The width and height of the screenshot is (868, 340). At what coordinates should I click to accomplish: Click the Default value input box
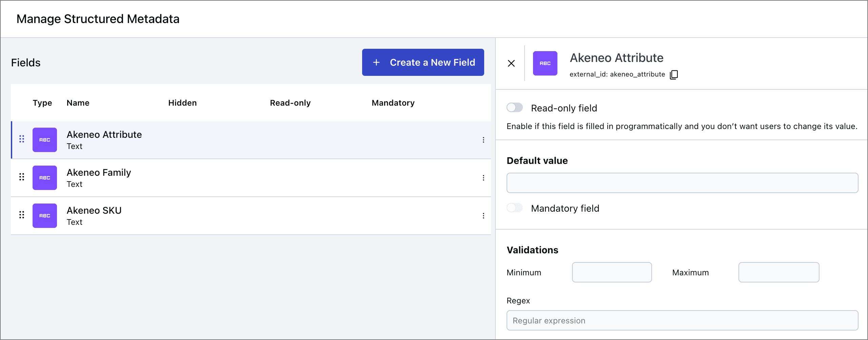(682, 183)
